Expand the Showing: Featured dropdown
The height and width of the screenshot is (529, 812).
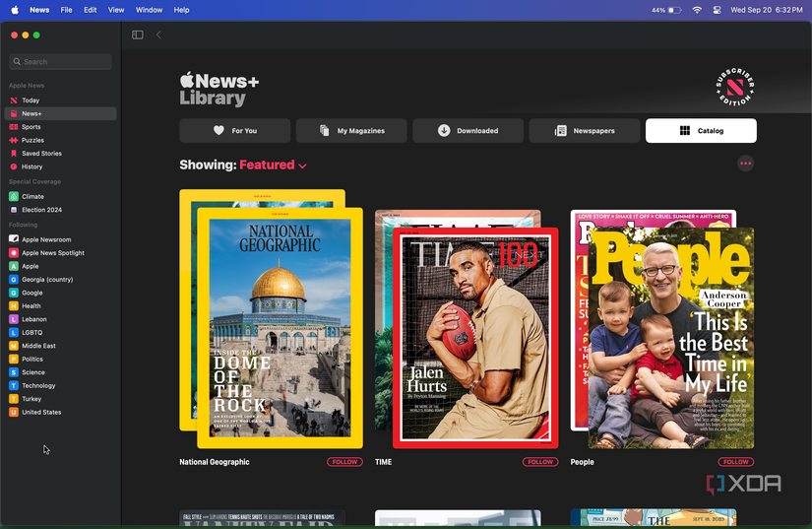pyautogui.click(x=273, y=165)
